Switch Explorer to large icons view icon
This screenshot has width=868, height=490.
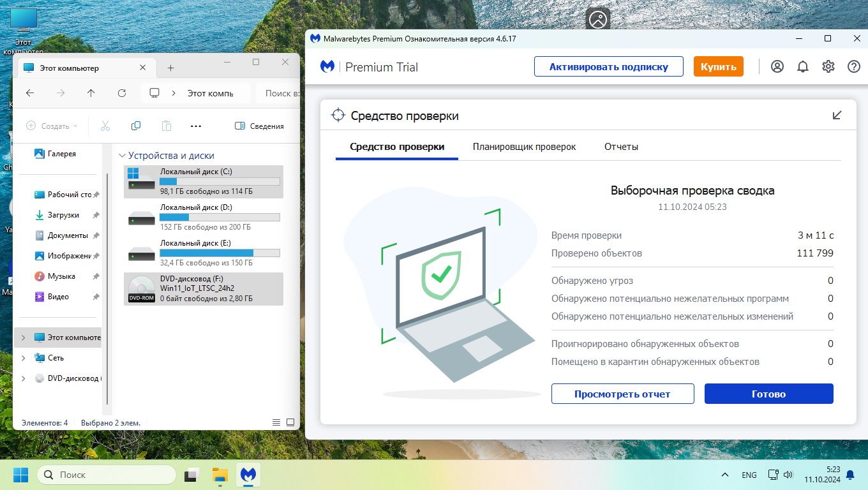(290, 422)
